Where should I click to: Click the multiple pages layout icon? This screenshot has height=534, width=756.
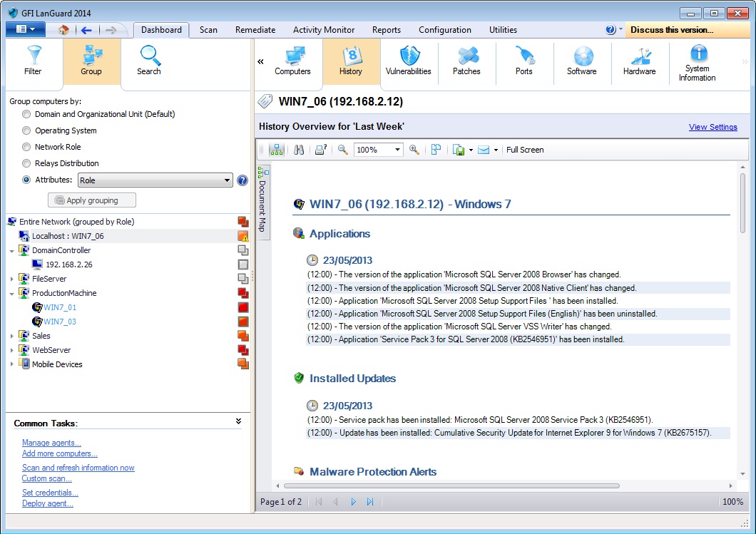click(436, 150)
